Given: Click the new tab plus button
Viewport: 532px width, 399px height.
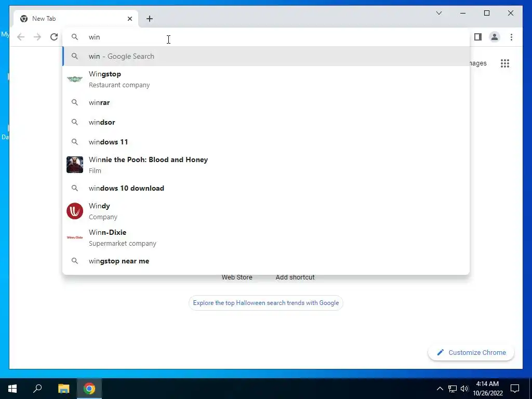Looking at the screenshot, I should (150, 19).
